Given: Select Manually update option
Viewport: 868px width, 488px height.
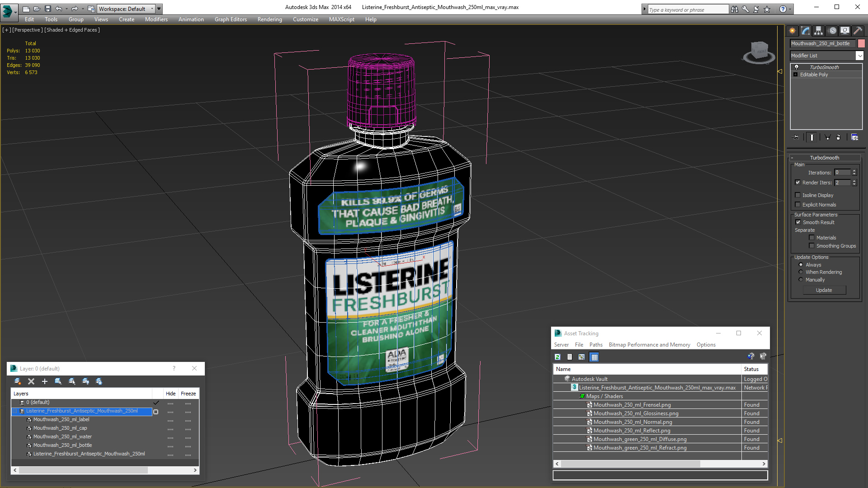Looking at the screenshot, I should (x=801, y=280).
